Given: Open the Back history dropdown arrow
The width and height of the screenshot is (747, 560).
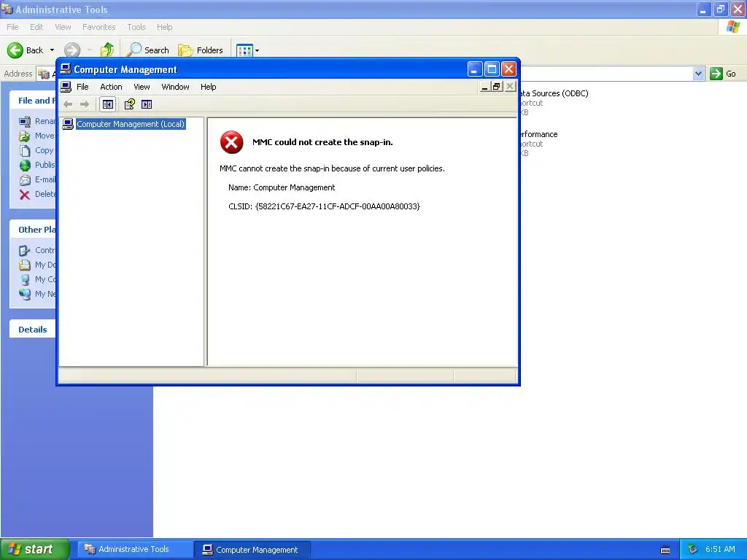Looking at the screenshot, I should 52,50.
